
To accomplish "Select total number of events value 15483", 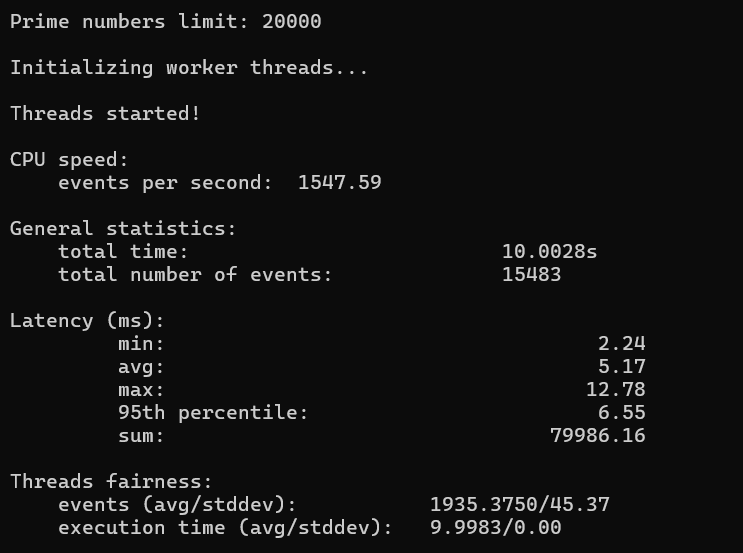I will (x=532, y=275).
